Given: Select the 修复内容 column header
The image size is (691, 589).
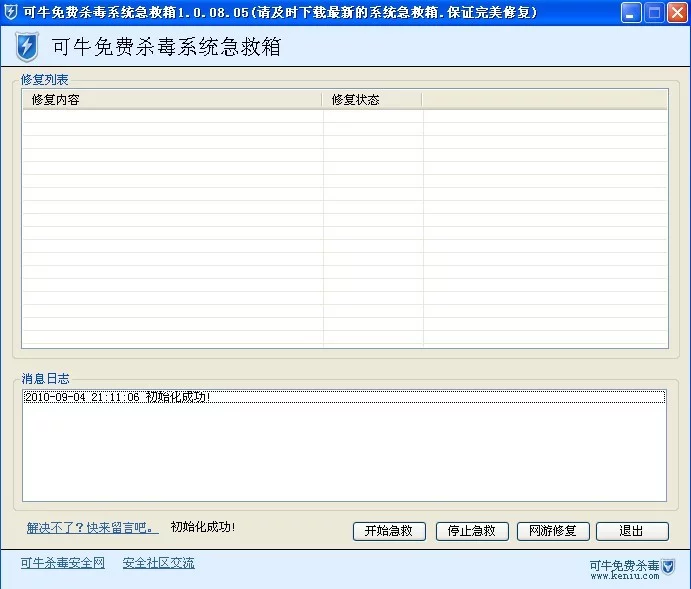Looking at the screenshot, I should click(172, 100).
